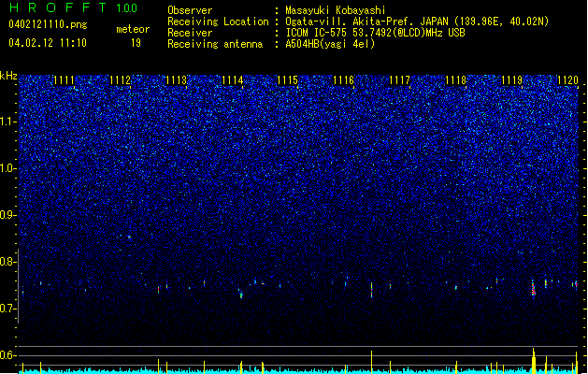The height and width of the screenshot is (374, 588).
Task: Click the isolated bright dot below the 1112 marker
Action: (129, 237)
